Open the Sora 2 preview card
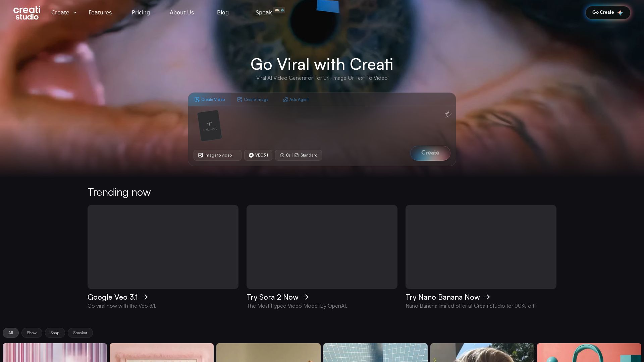 (x=322, y=247)
